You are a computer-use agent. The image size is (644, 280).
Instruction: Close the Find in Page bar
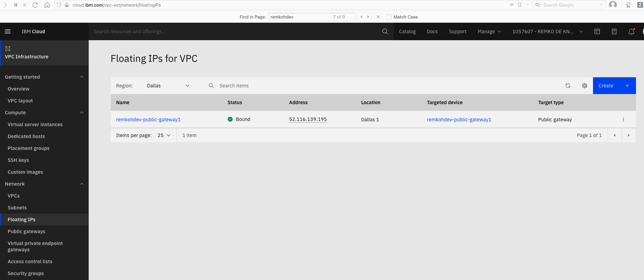378,17
